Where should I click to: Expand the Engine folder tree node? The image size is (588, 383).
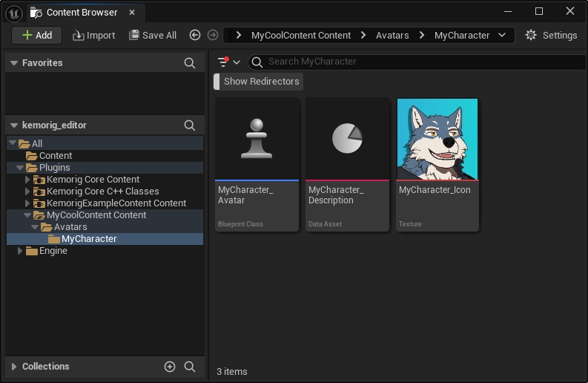coord(21,251)
